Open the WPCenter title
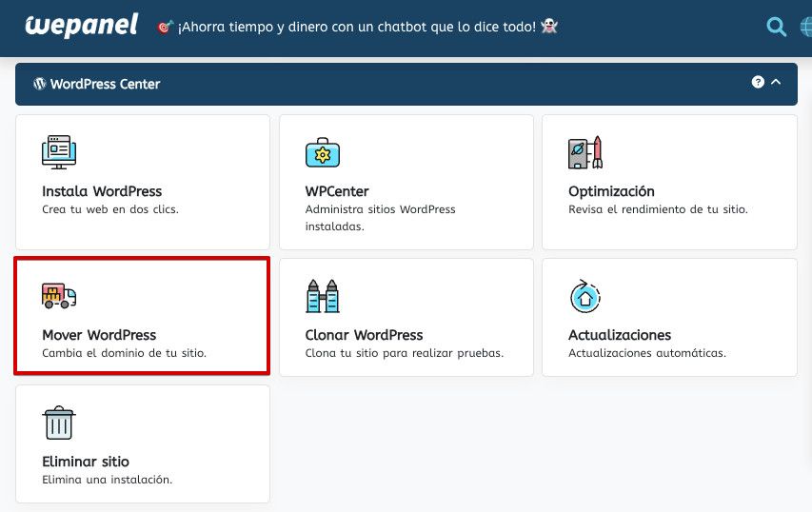 [x=337, y=191]
